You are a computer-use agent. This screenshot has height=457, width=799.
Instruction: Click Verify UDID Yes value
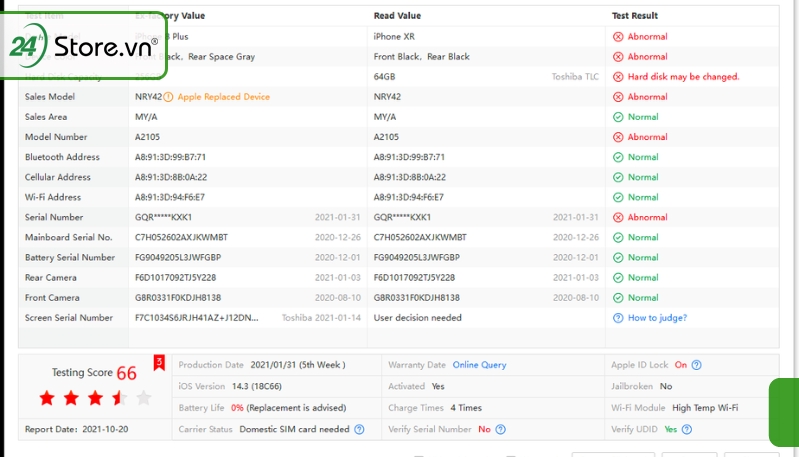coord(671,429)
